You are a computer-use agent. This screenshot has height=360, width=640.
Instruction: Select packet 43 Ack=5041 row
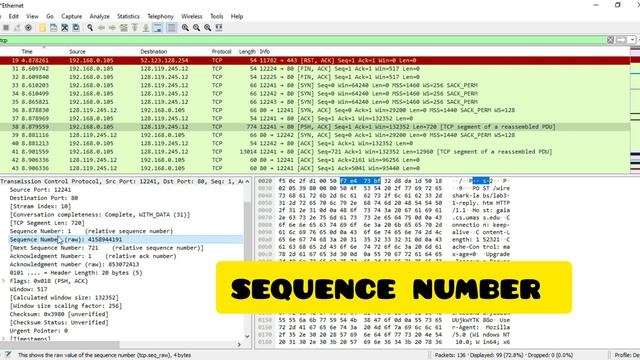click(x=315, y=168)
